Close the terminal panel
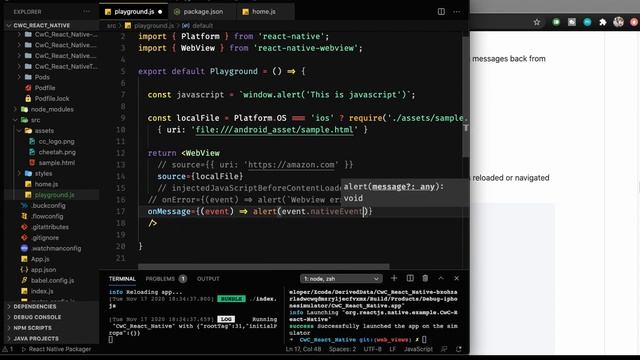The height and width of the screenshot is (360, 640). [x=456, y=278]
